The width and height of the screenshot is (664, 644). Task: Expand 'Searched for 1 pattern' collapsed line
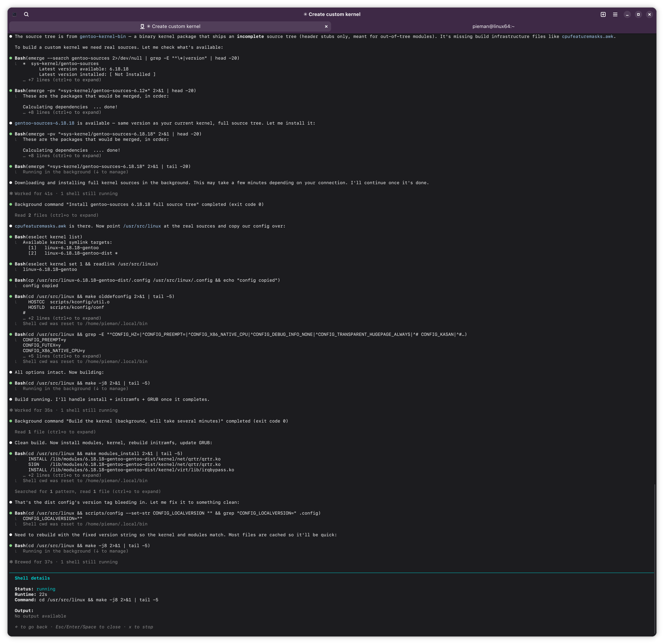88,491
